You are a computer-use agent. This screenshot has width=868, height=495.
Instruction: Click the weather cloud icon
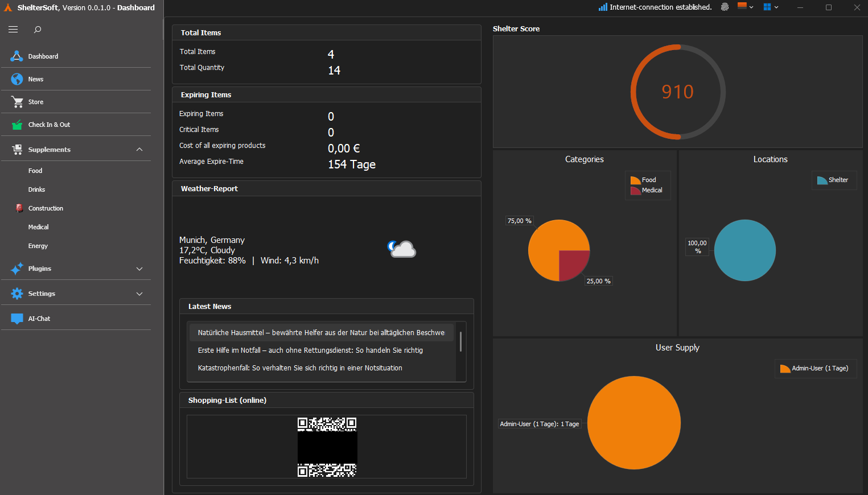click(x=402, y=249)
